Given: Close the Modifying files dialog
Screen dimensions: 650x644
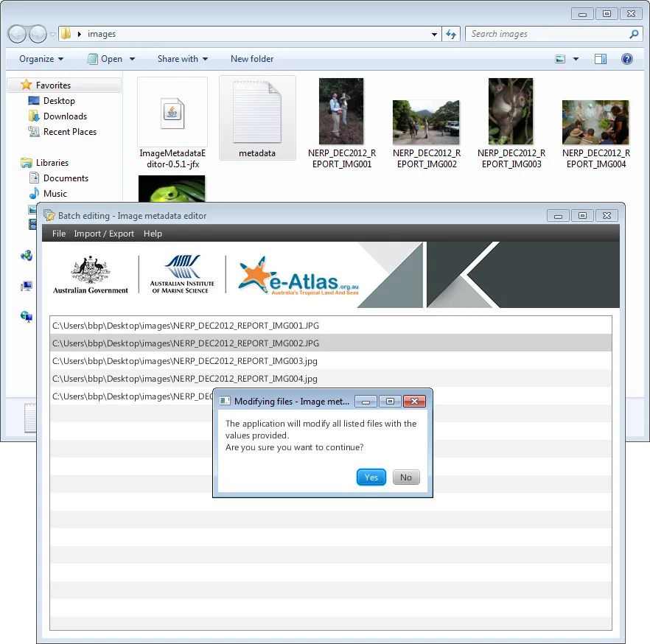Looking at the screenshot, I should click(x=414, y=401).
